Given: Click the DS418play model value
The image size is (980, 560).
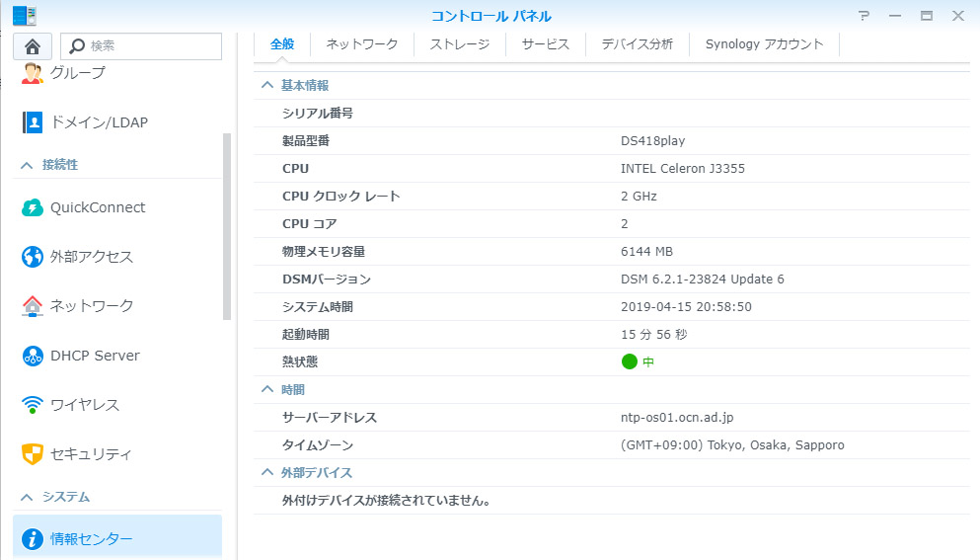Looking at the screenshot, I should click(652, 141).
